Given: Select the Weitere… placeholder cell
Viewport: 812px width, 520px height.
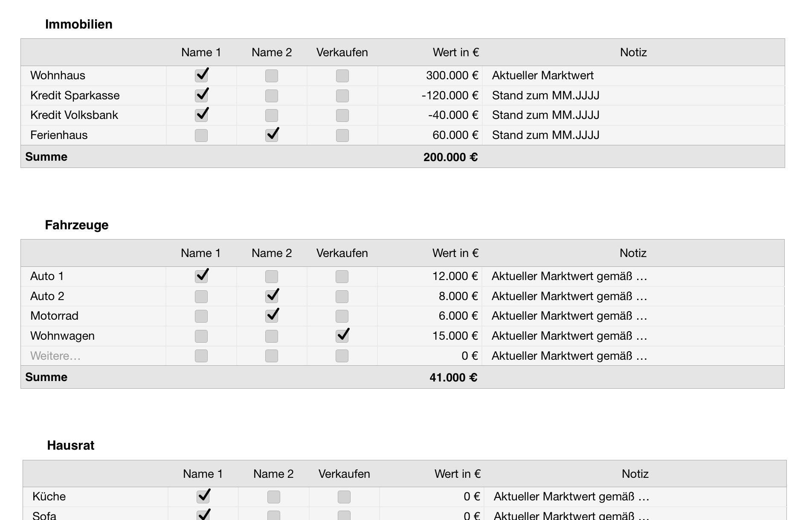Looking at the screenshot, I should tap(55, 356).
